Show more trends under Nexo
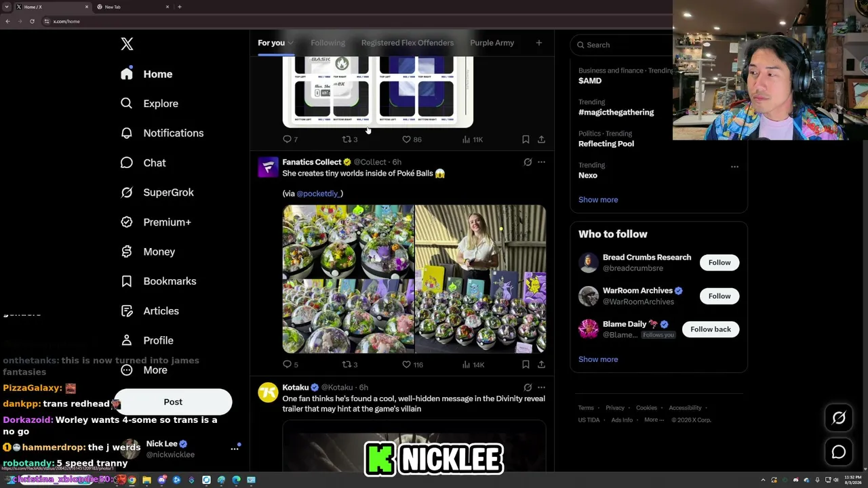868x488 pixels. [598, 200]
